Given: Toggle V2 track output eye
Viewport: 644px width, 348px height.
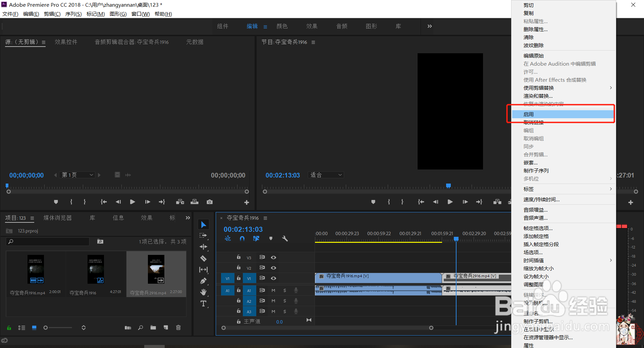Looking at the screenshot, I should coord(274,268).
